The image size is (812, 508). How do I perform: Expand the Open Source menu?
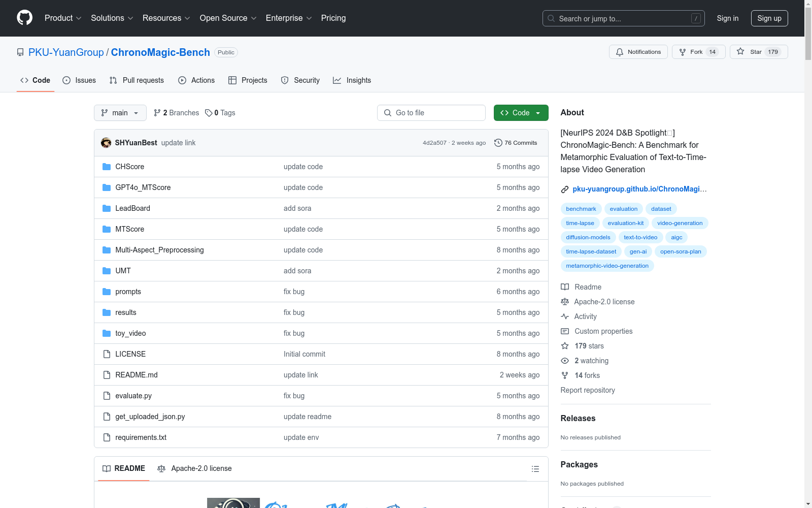click(228, 18)
